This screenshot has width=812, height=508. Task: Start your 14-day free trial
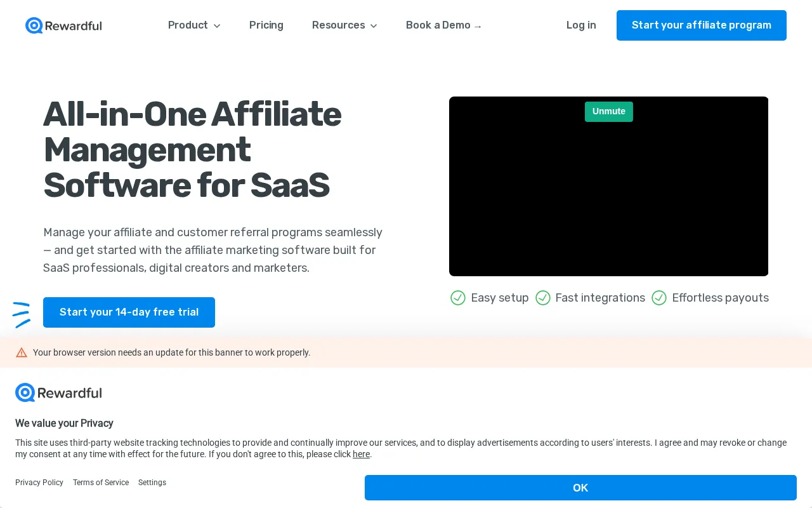pos(129,312)
